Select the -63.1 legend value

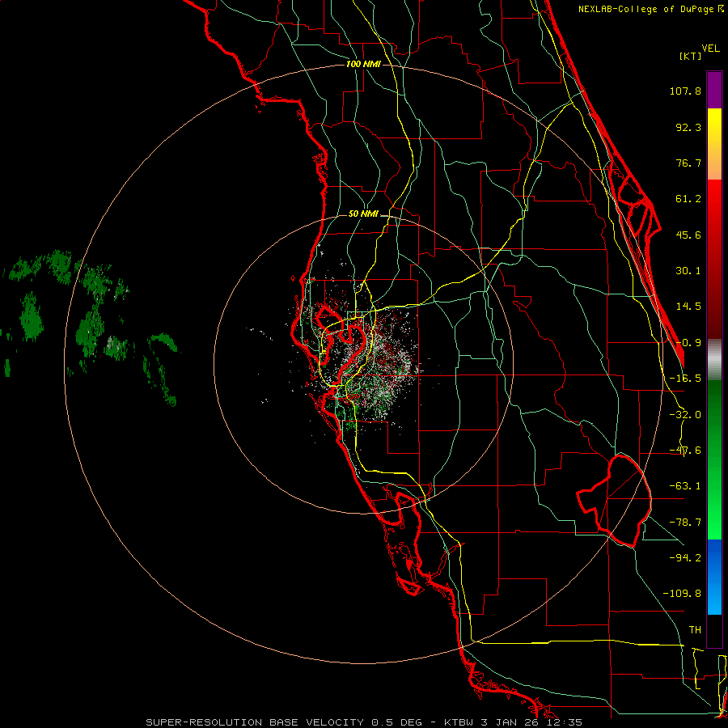click(685, 486)
